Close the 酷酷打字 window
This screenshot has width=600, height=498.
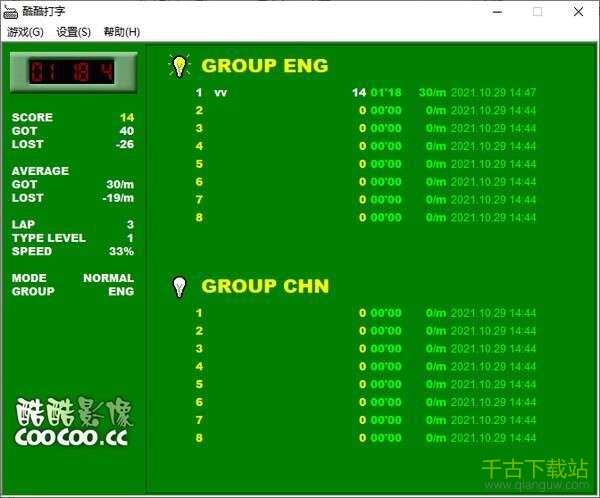point(578,12)
